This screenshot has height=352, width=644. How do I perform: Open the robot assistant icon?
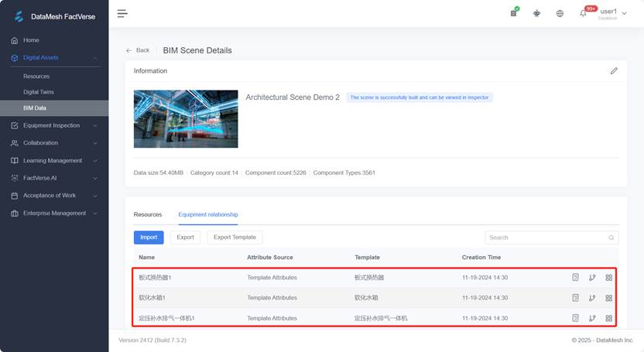click(x=536, y=13)
